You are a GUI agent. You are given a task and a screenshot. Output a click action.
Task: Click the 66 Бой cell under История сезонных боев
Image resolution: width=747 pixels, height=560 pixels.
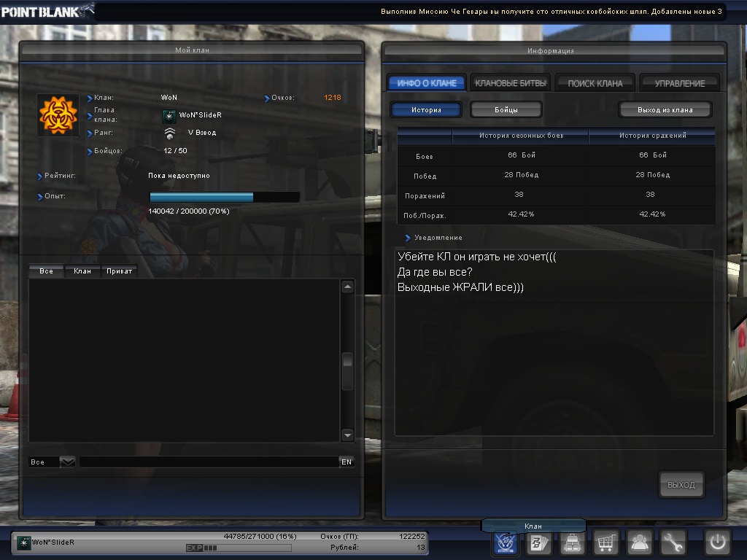521,155
